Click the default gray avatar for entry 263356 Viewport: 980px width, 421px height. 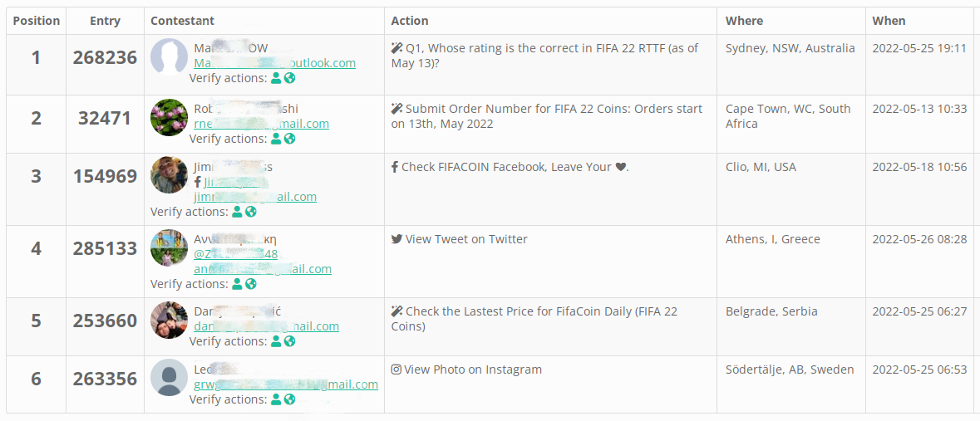click(x=169, y=378)
